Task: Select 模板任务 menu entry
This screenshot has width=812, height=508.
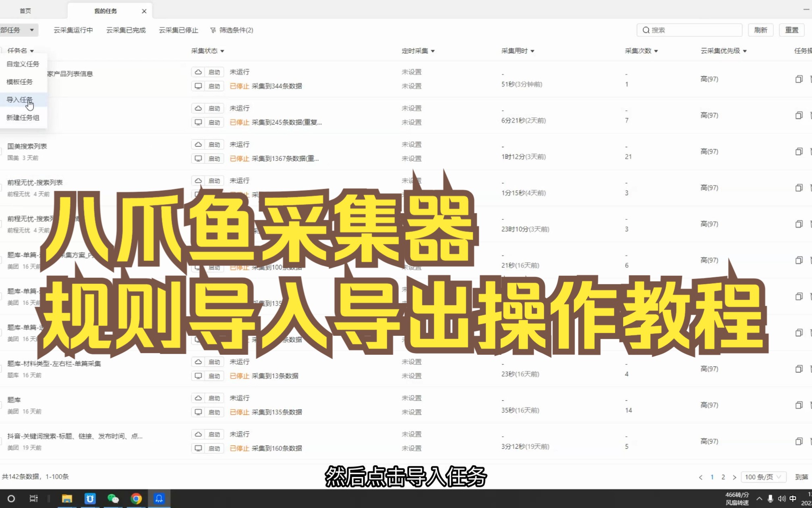Action: (x=20, y=81)
